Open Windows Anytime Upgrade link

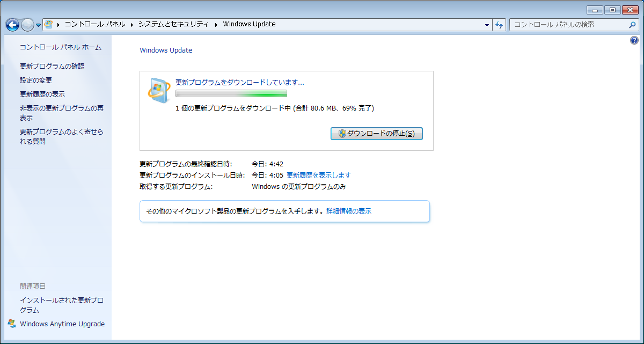[62, 324]
